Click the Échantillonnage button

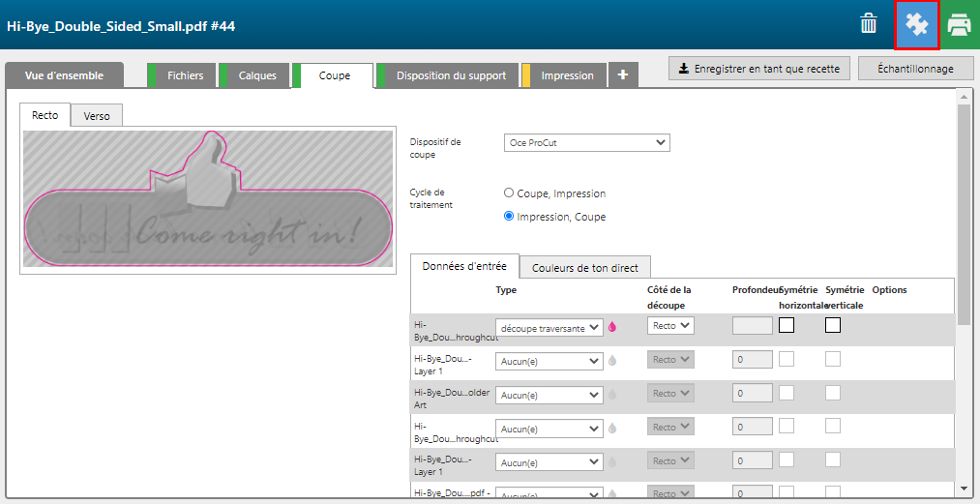coord(914,69)
